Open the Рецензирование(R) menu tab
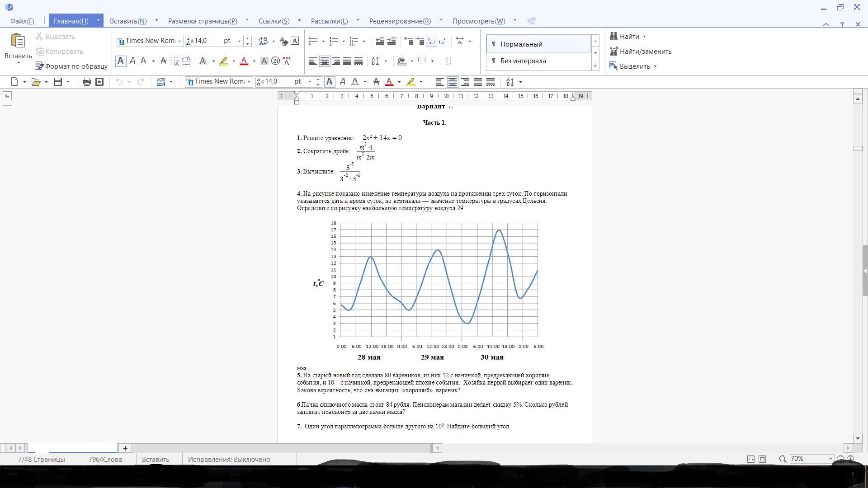 [400, 21]
